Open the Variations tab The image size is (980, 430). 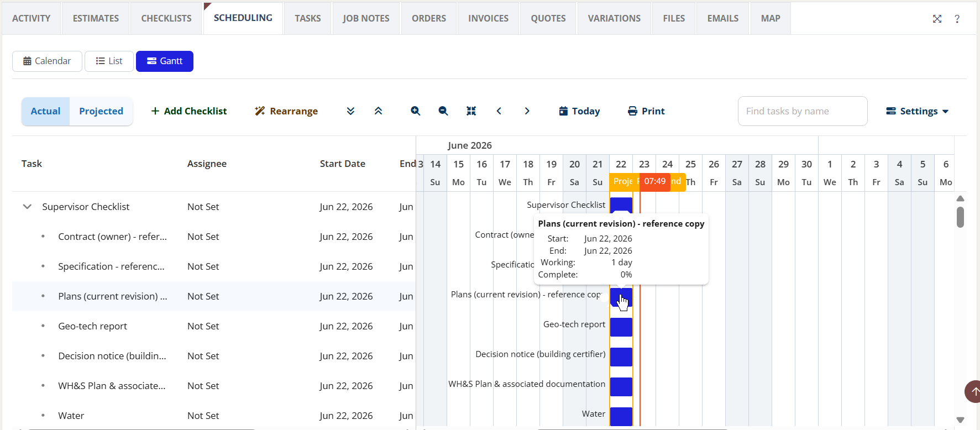click(x=614, y=18)
